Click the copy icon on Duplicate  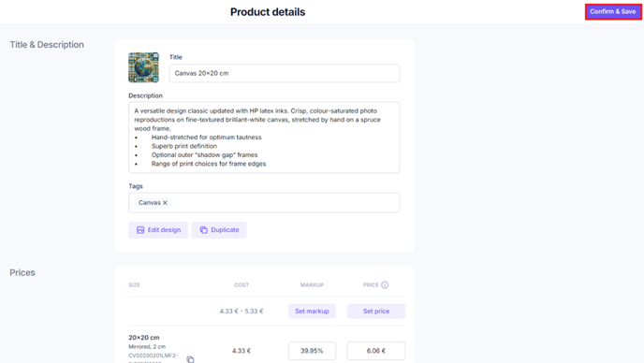click(x=203, y=230)
